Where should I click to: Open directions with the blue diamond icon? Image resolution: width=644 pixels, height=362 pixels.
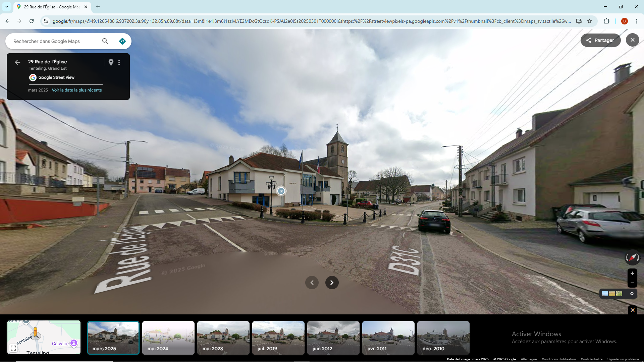click(122, 41)
